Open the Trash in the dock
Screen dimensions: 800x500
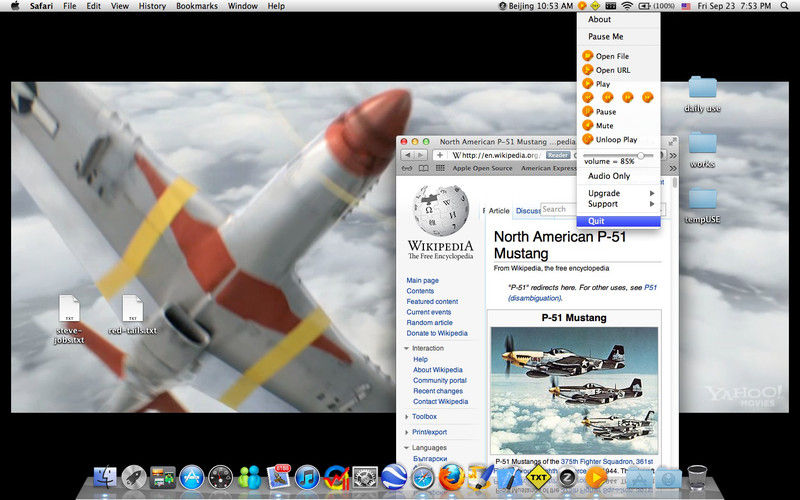(697, 478)
